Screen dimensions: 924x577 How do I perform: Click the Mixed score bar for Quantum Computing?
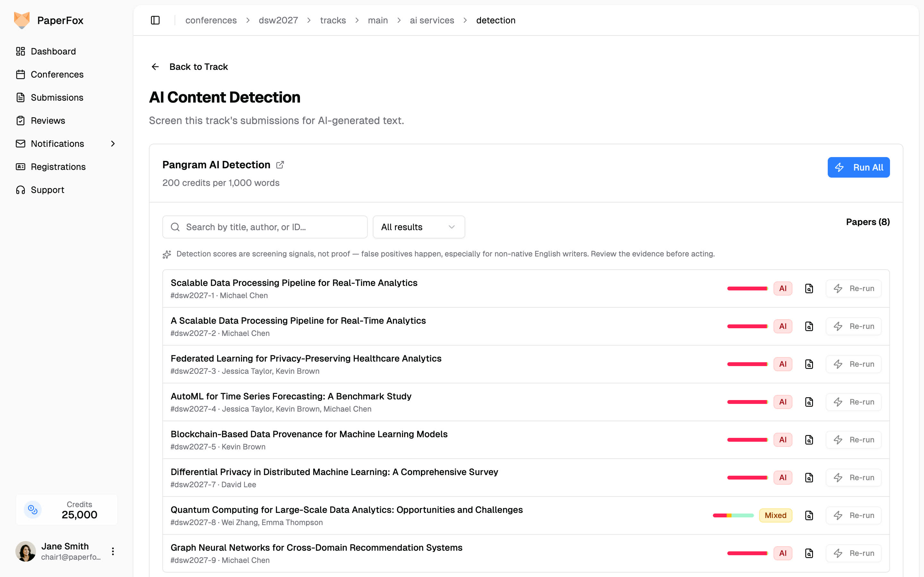[x=733, y=515]
